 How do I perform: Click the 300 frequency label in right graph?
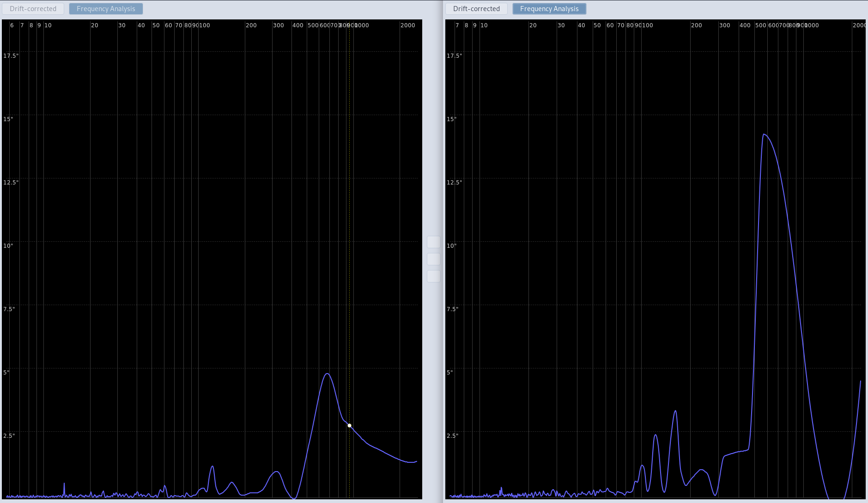pyautogui.click(x=725, y=25)
